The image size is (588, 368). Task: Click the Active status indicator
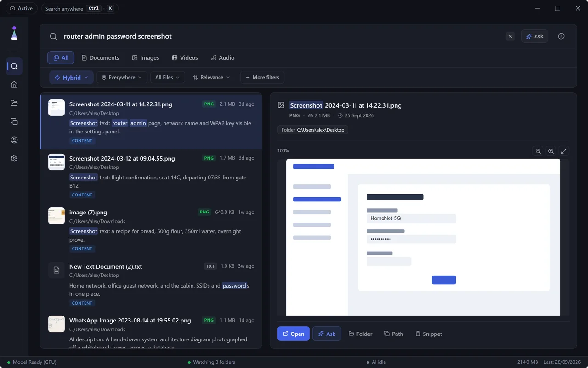click(22, 8)
